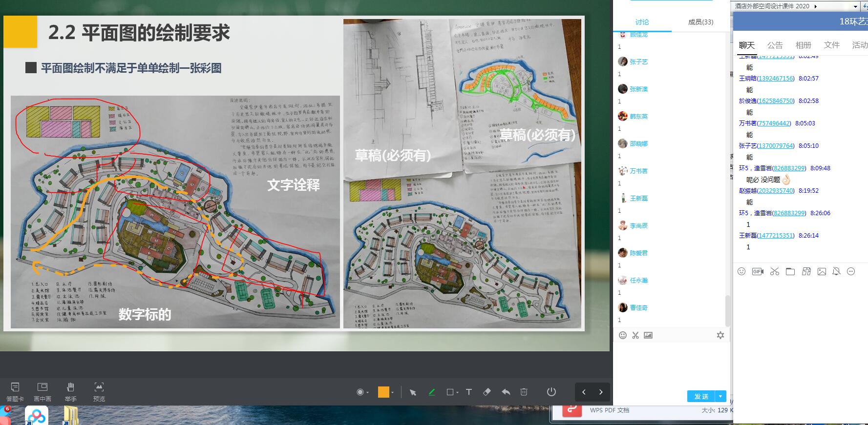Switch to the 成员(33) members tab

click(x=700, y=22)
